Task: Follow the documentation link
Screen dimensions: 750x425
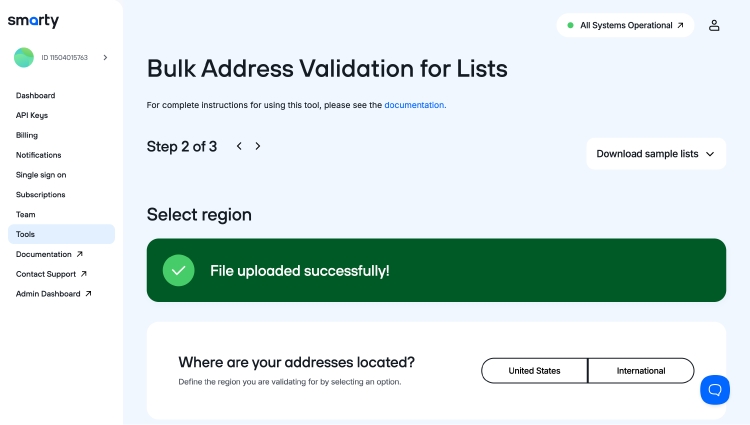Action: click(414, 104)
